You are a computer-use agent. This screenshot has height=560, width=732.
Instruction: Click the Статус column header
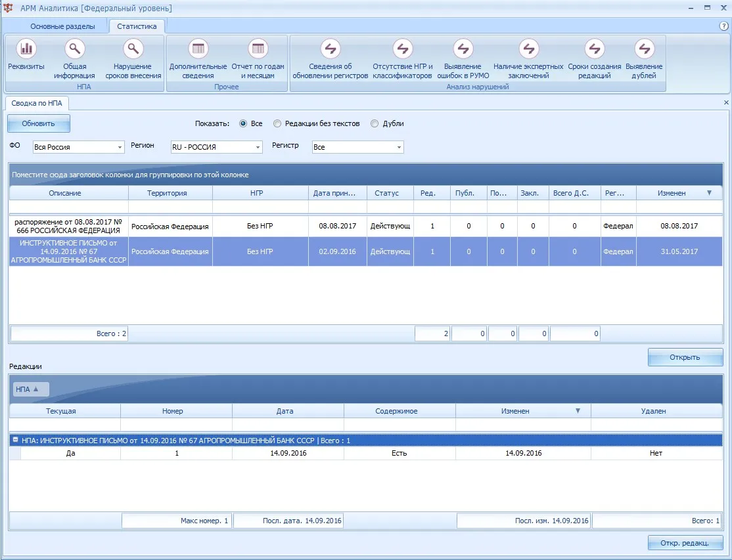pyautogui.click(x=390, y=193)
